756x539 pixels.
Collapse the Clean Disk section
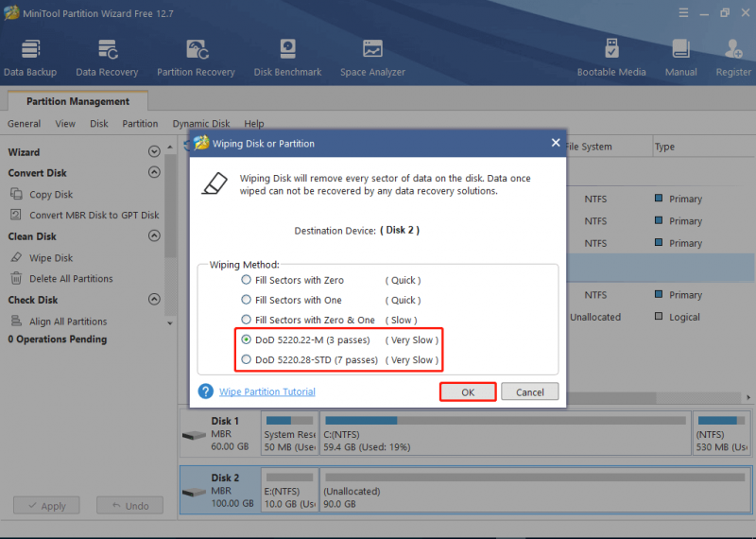pos(154,236)
